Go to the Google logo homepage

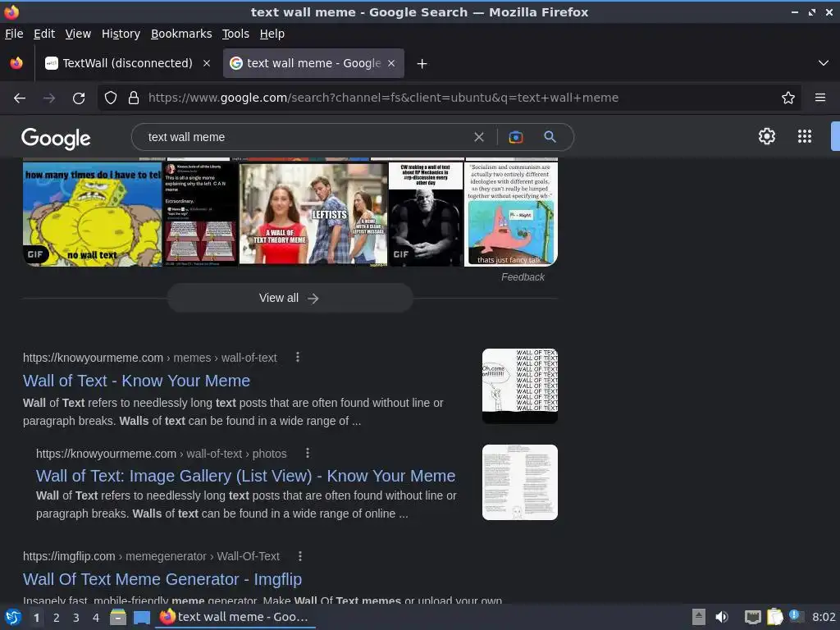57,138
